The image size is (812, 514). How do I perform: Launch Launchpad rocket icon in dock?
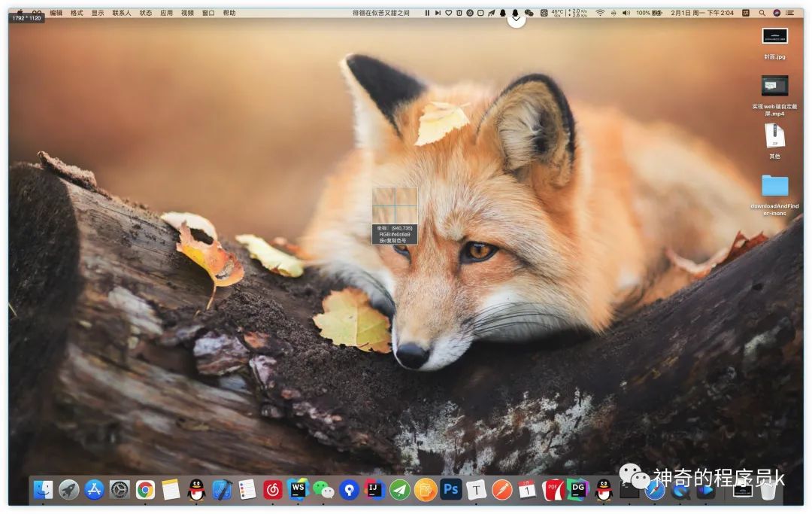pyautogui.click(x=69, y=490)
